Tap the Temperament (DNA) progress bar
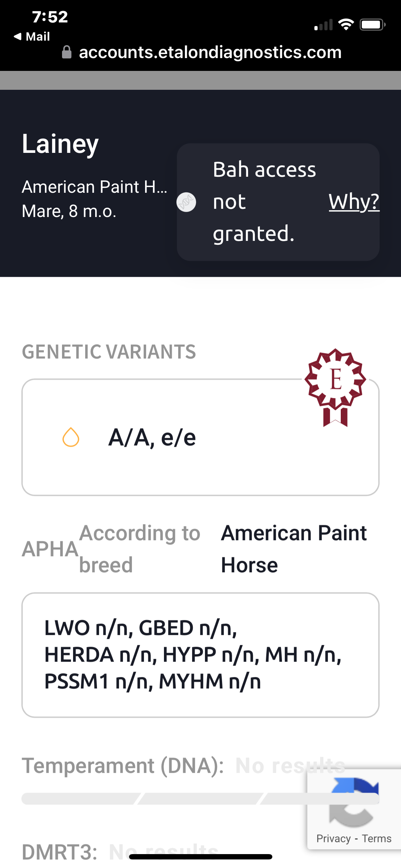The width and height of the screenshot is (401, 868). point(200,799)
